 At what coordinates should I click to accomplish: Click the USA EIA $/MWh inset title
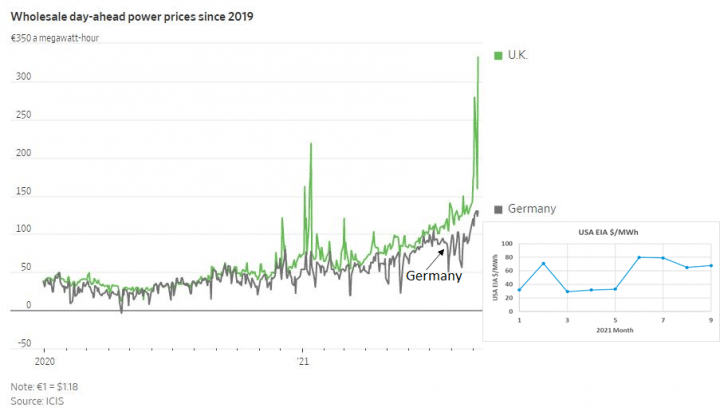click(x=608, y=232)
